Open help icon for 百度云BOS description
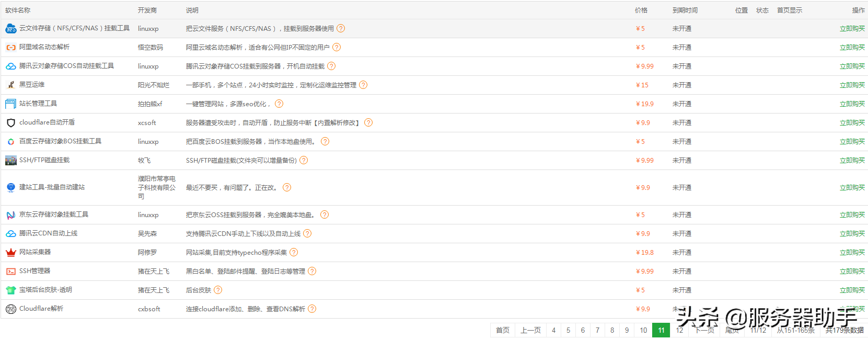This screenshot has height=339, width=868. pos(325,141)
